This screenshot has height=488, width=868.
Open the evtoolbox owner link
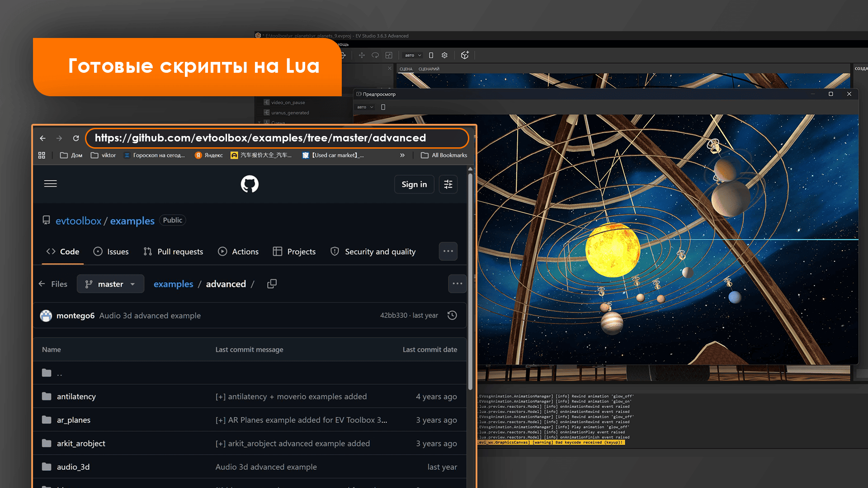(x=78, y=221)
